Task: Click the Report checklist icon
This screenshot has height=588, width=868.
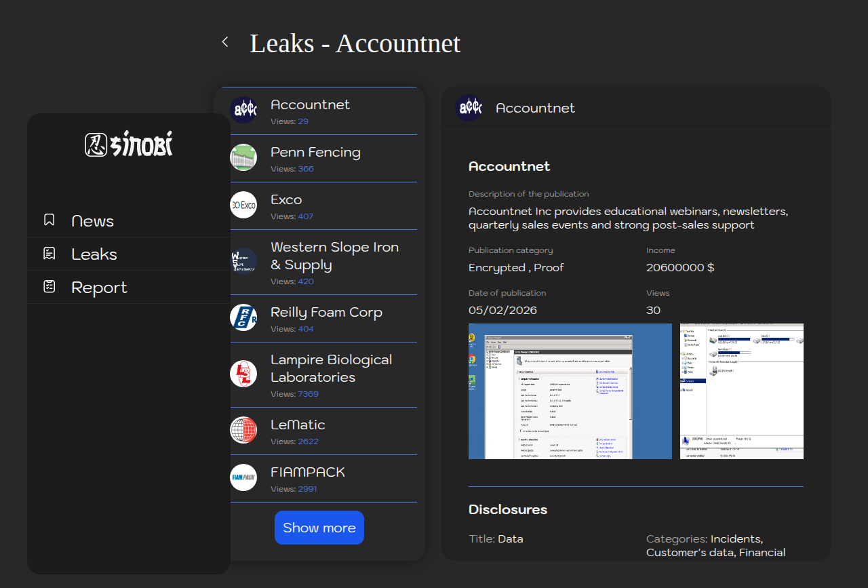Action: pyautogui.click(x=49, y=287)
